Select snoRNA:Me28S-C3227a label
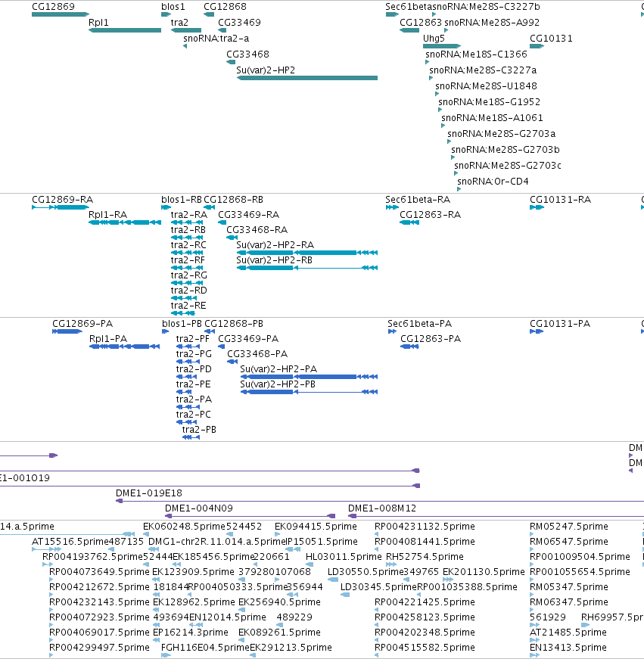The height and width of the screenshot is (659, 644). click(x=483, y=70)
